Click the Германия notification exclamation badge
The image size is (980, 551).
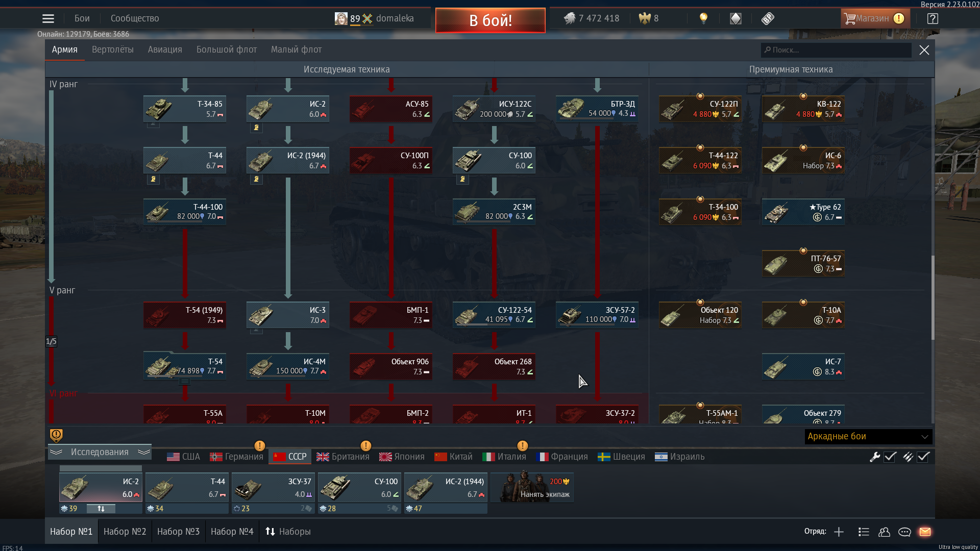[x=259, y=445]
